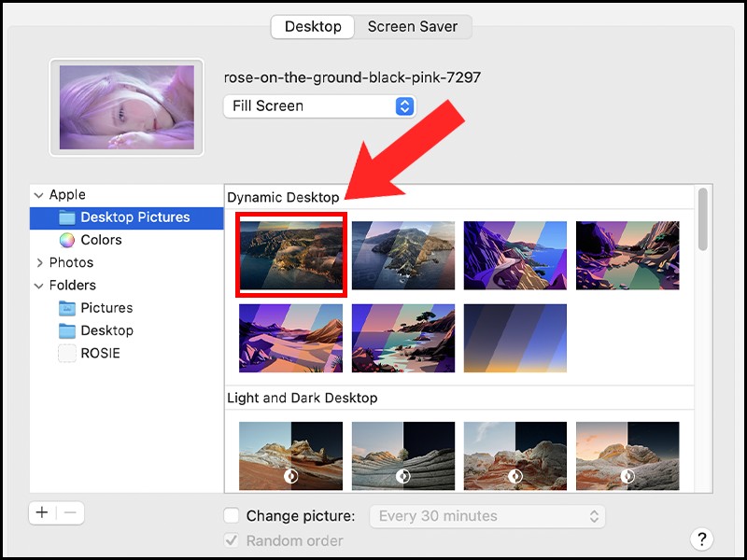Select the red-outlined Catalina dynamic wallpaper

[x=291, y=255]
